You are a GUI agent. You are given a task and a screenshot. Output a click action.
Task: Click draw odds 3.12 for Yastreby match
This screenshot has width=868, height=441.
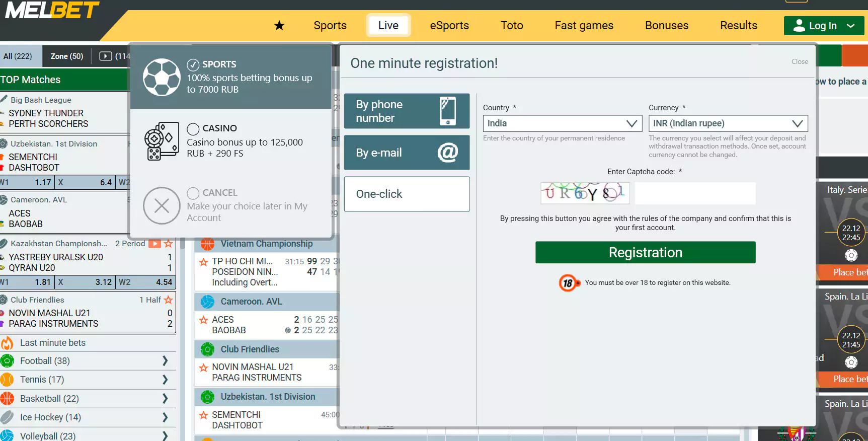click(85, 282)
